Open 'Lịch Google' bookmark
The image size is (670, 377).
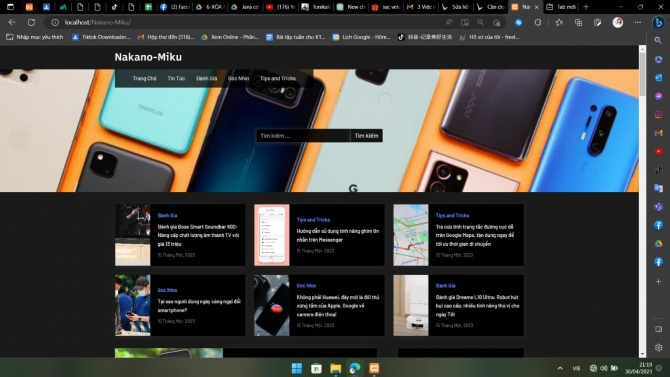(361, 37)
